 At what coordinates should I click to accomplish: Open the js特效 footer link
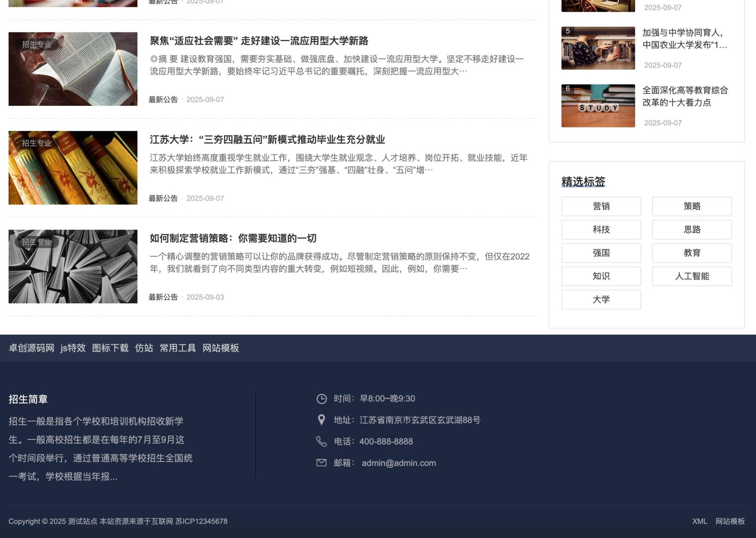point(73,348)
